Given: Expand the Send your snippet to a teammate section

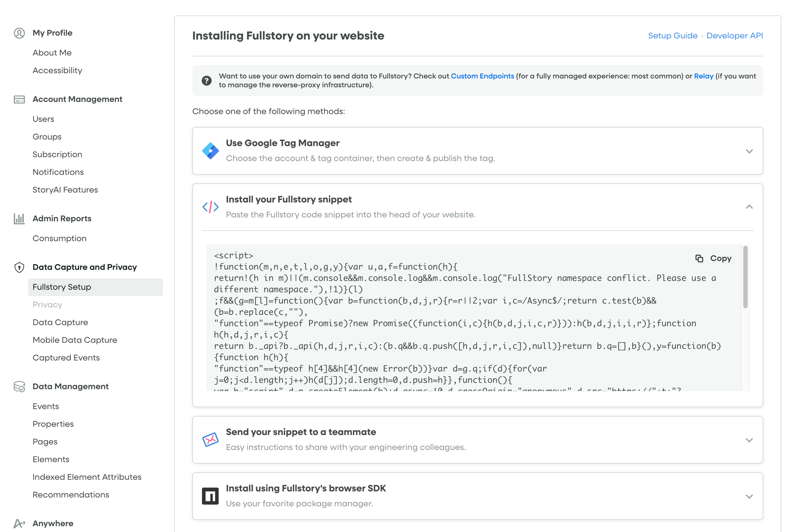Looking at the screenshot, I should (x=749, y=440).
